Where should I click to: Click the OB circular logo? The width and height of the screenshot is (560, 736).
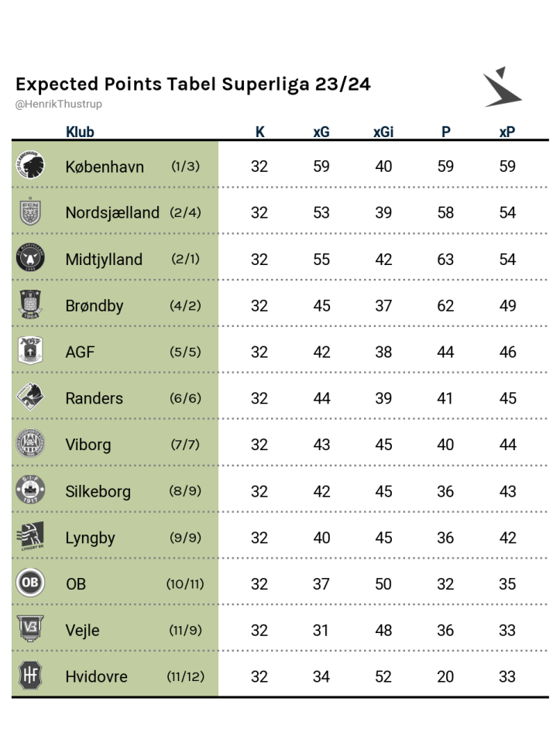(30, 583)
